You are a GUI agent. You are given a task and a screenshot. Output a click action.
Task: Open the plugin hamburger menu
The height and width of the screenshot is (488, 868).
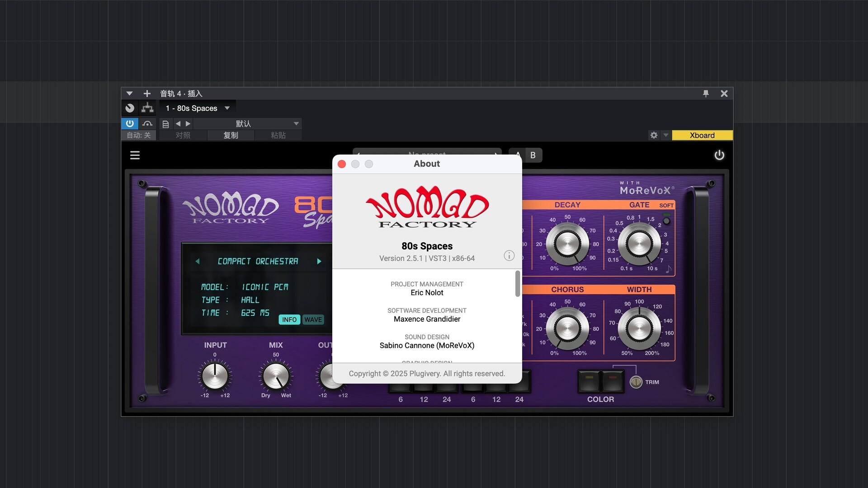[135, 155]
